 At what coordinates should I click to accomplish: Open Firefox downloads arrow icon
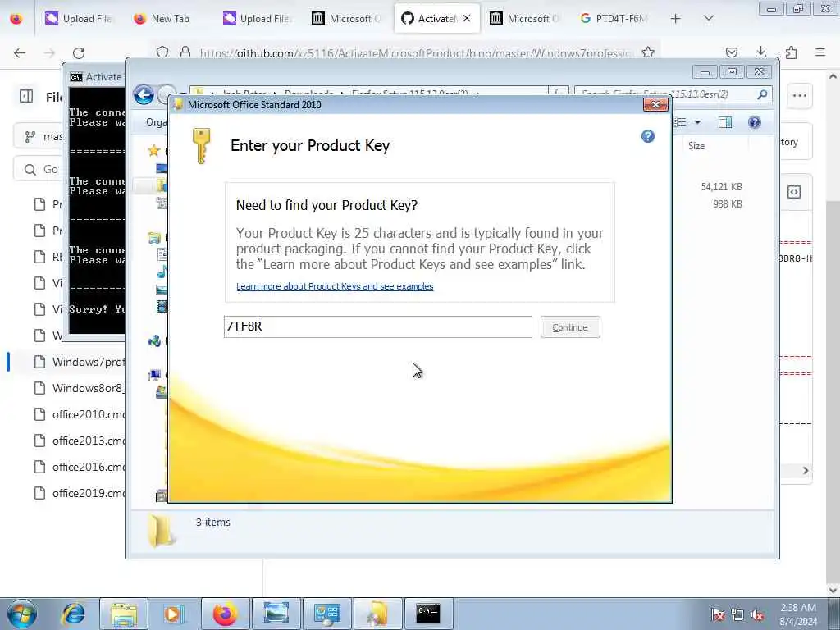pos(760,52)
